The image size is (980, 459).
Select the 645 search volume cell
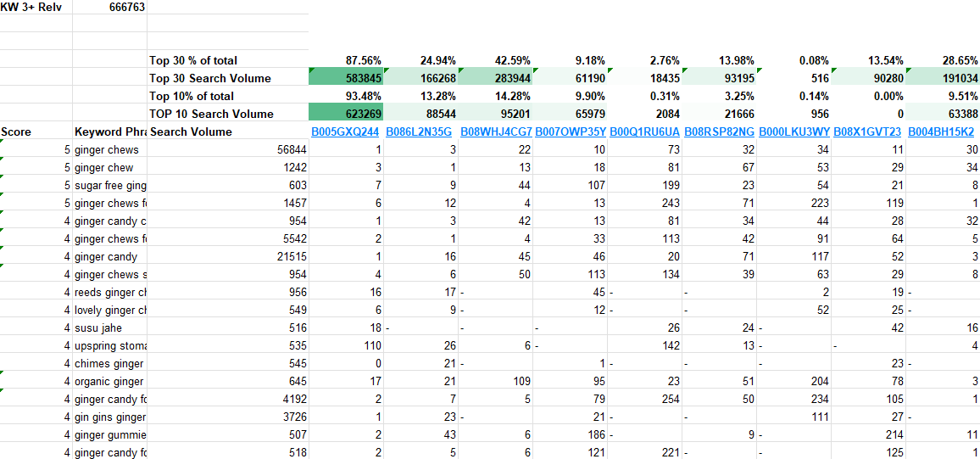228,382
